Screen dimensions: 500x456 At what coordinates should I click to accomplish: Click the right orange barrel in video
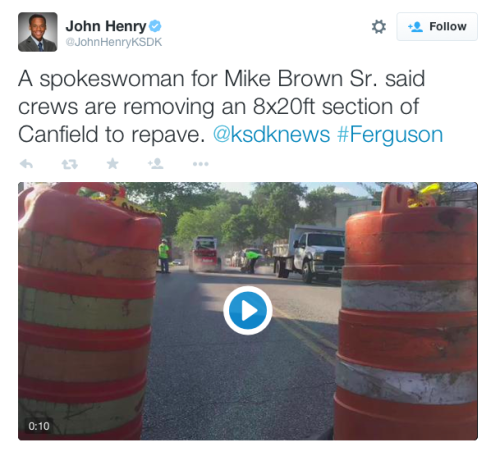coord(406,313)
